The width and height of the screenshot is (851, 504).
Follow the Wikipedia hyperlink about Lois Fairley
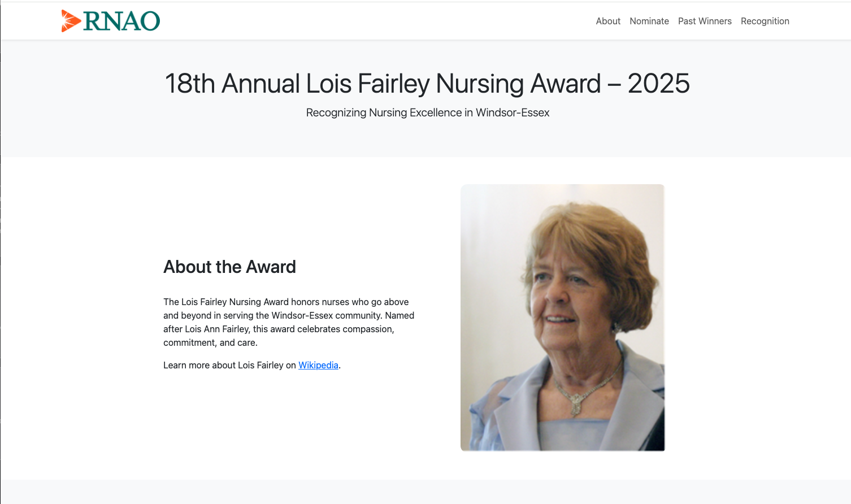[318, 365]
